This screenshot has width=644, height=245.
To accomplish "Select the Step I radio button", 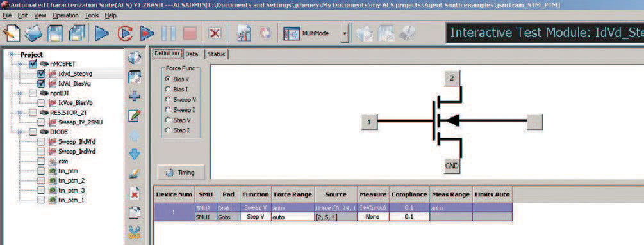I will click(168, 130).
